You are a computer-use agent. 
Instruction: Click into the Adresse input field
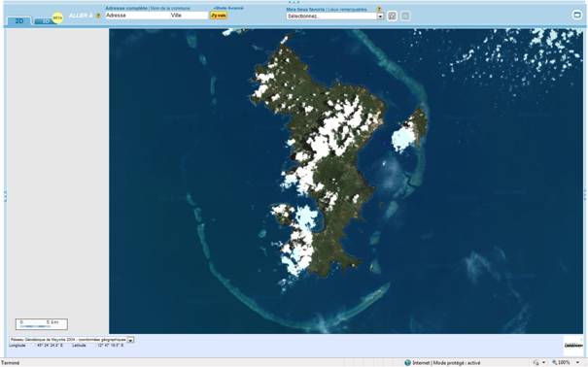pyautogui.click(x=137, y=16)
